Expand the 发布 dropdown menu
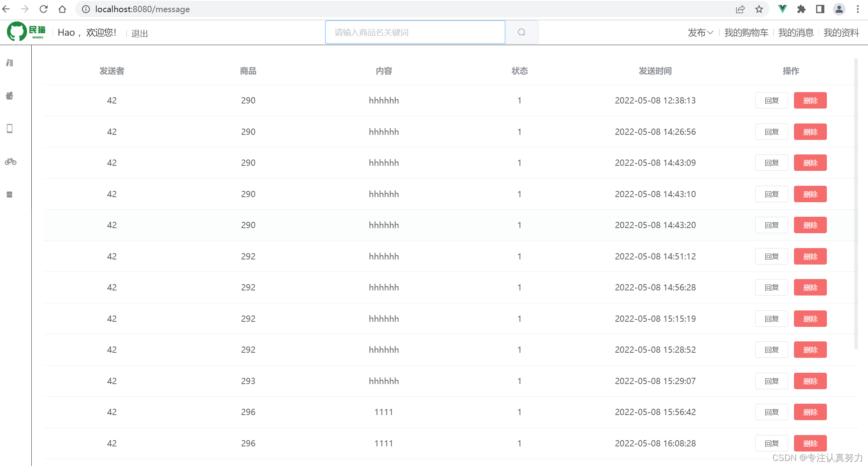 click(x=700, y=33)
